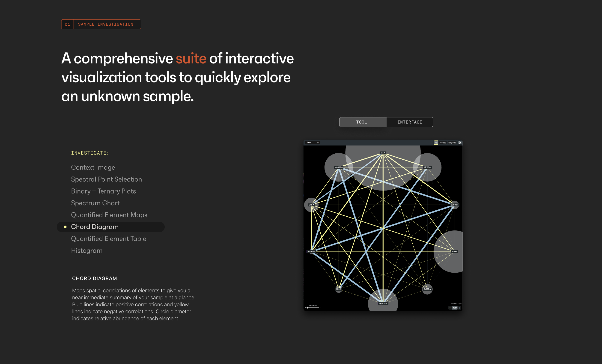The width and height of the screenshot is (602, 364).
Task: Click the selection icon beside Nodes
Action: 436,142
